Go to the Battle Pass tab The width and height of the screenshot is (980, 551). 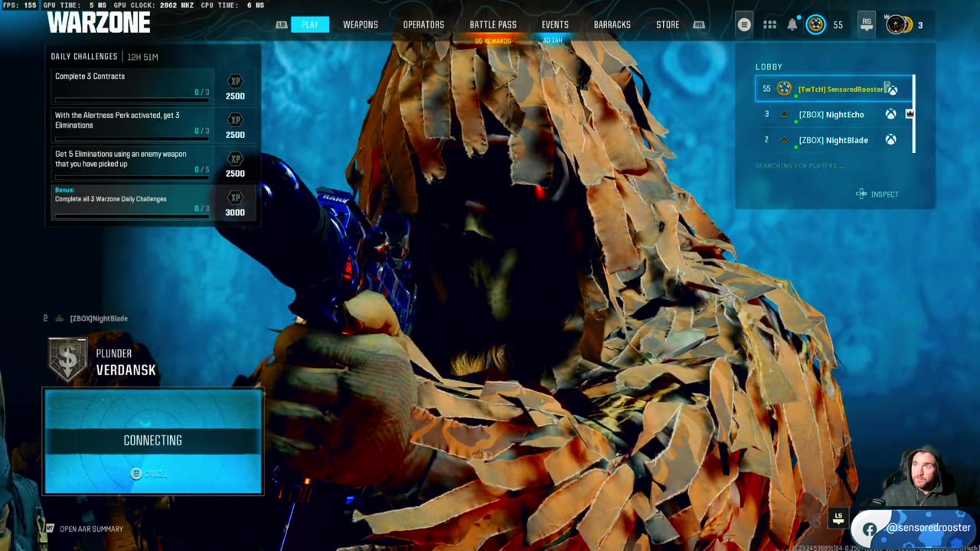[x=493, y=24]
